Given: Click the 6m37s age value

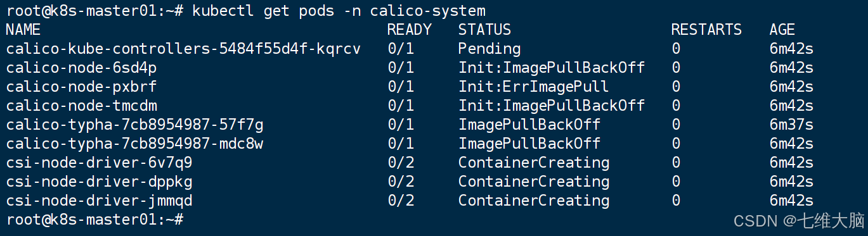Looking at the screenshot, I should pyautogui.click(x=791, y=125).
